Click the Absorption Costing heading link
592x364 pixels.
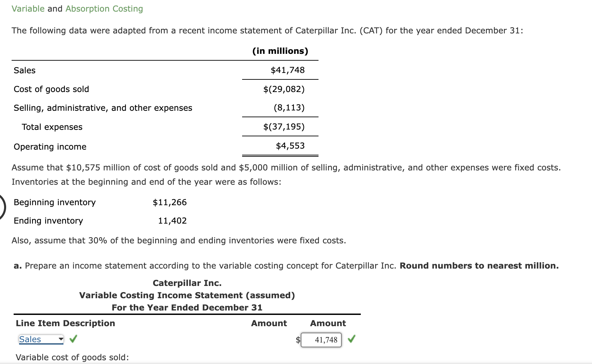point(104,9)
